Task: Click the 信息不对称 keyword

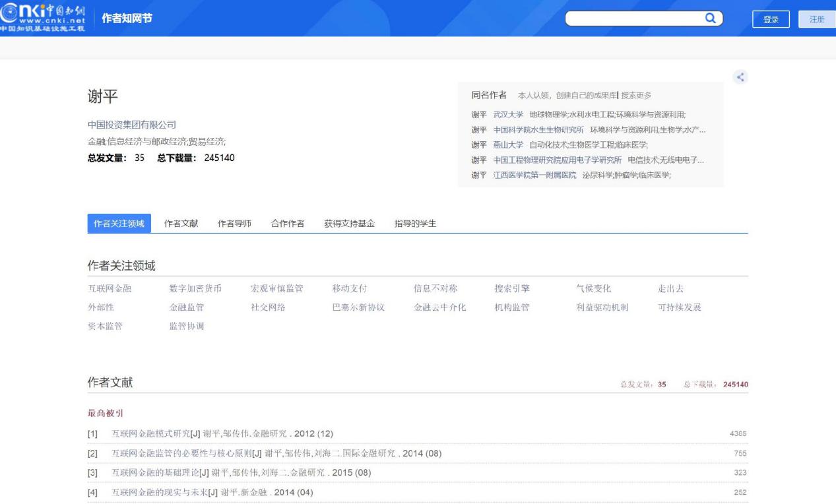Action: click(435, 288)
